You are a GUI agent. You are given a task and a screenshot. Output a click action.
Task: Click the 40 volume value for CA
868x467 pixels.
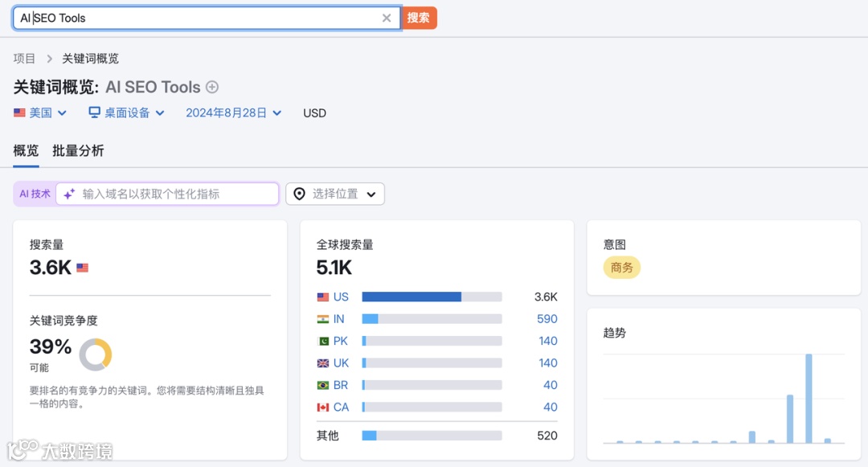click(551, 408)
